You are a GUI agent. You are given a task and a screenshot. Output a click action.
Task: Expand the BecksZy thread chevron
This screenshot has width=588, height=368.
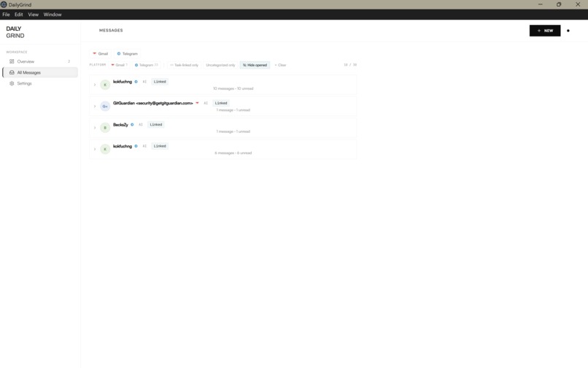pyautogui.click(x=95, y=128)
